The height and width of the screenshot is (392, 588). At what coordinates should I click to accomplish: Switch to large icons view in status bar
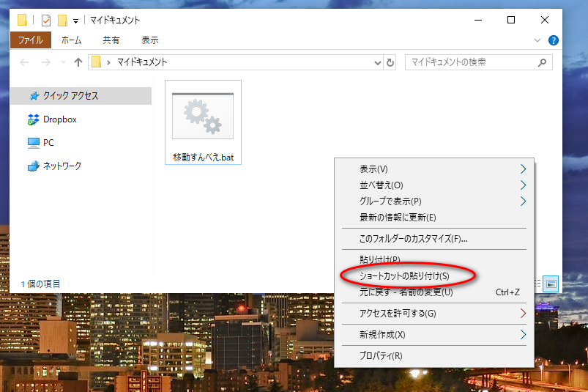tap(551, 284)
